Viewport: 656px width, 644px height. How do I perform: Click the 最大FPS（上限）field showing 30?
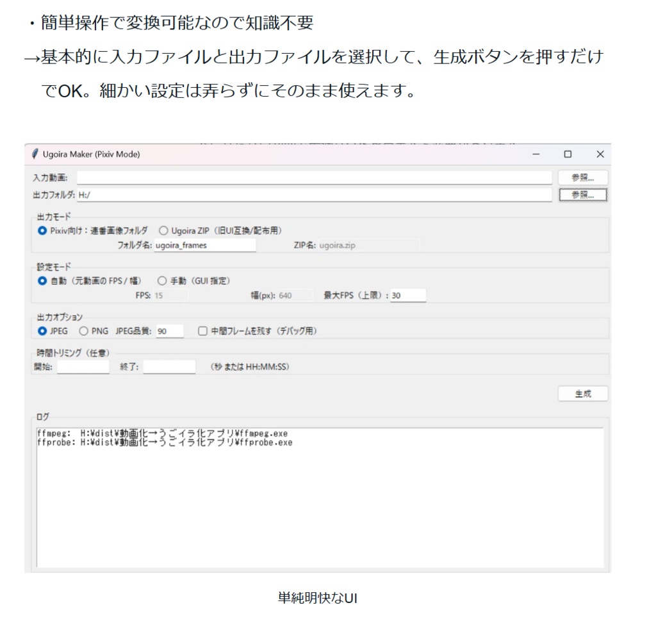click(x=409, y=294)
